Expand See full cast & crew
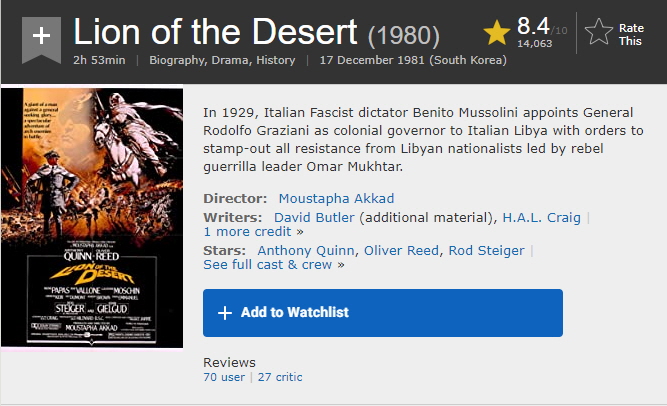The image size is (667, 406). (267, 264)
